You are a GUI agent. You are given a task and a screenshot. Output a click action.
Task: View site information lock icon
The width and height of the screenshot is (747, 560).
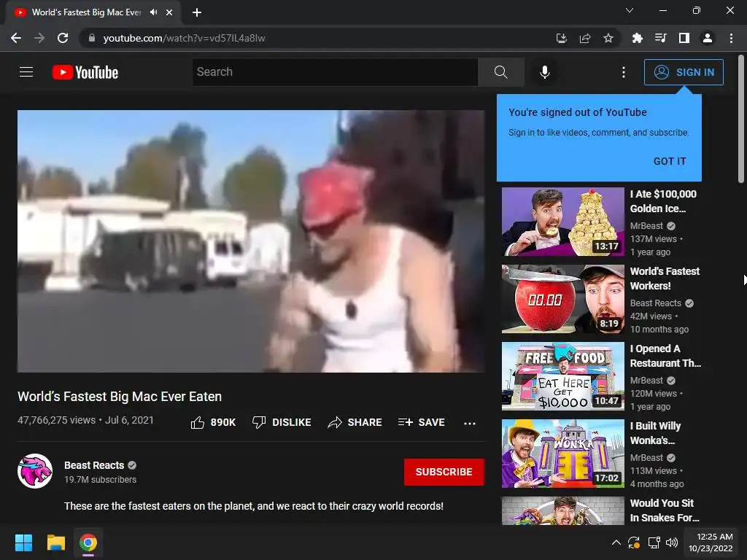[x=92, y=38]
